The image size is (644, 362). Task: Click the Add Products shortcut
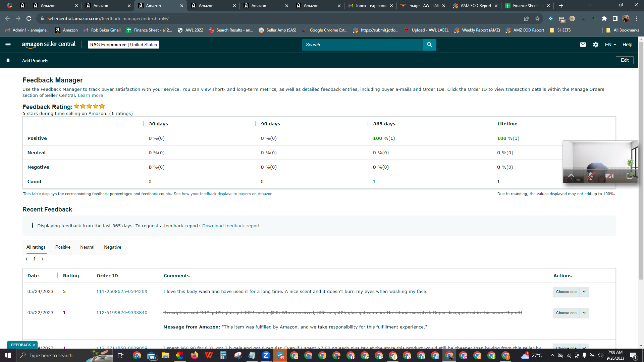click(x=35, y=61)
